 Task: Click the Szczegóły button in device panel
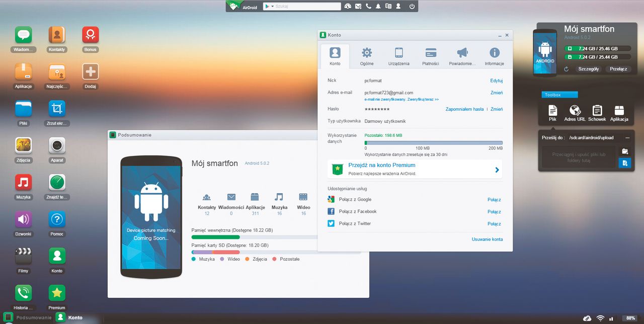coord(588,69)
